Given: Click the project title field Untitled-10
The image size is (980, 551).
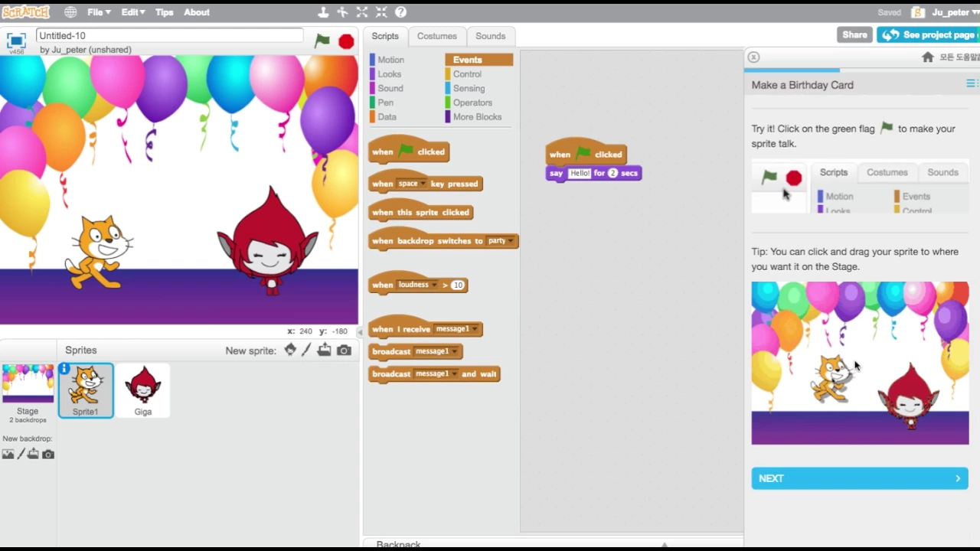Looking at the screenshot, I should (169, 36).
